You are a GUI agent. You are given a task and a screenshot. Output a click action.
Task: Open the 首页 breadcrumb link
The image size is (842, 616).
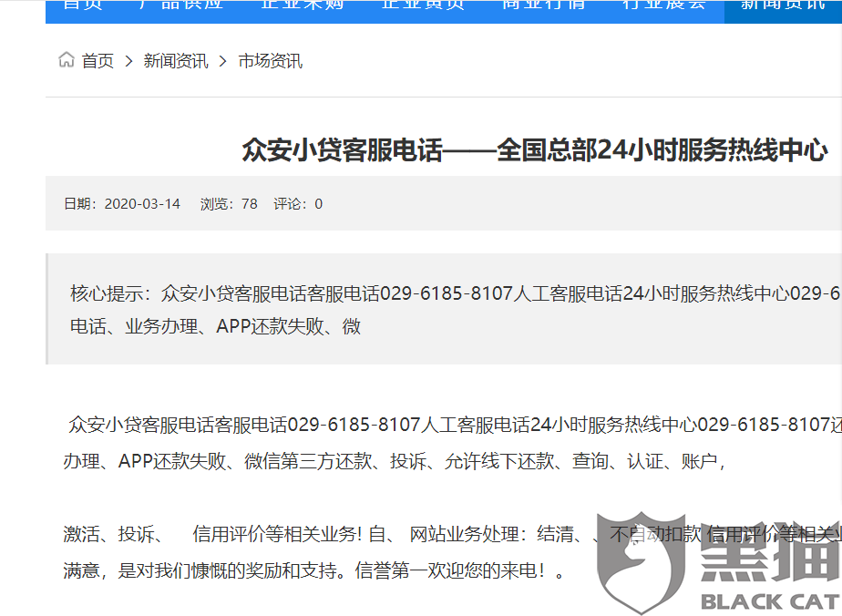coord(98,61)
